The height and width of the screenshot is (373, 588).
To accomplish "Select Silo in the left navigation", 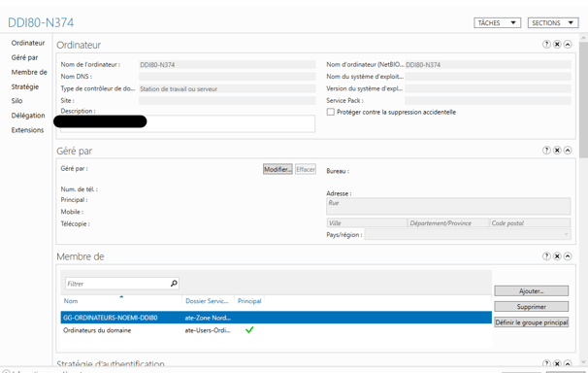I will [x=16, y=101].
